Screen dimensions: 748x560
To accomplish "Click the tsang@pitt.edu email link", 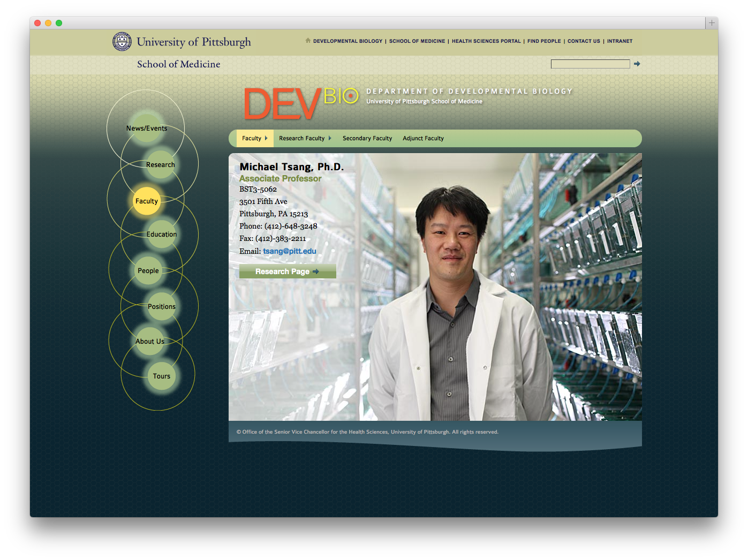I will (290, 251).
